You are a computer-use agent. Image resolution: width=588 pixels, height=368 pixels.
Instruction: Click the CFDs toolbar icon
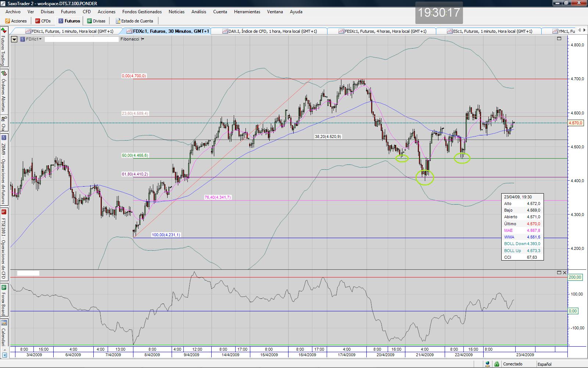[43, 21]
